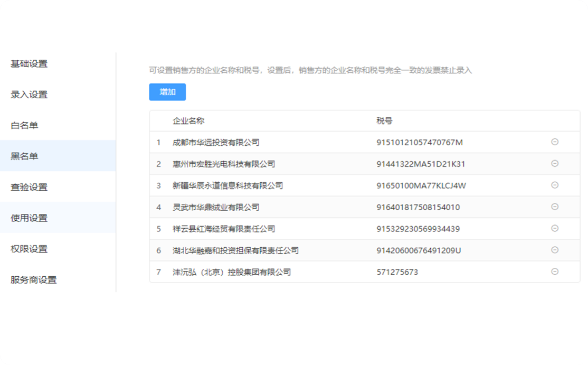Screen dimensions: 588x365
Task: Click the 增加 button
Action: 167,92
